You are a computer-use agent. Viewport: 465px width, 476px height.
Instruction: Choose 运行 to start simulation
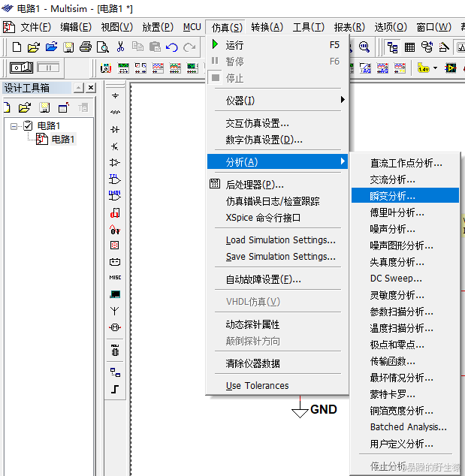tap(278, 45)
